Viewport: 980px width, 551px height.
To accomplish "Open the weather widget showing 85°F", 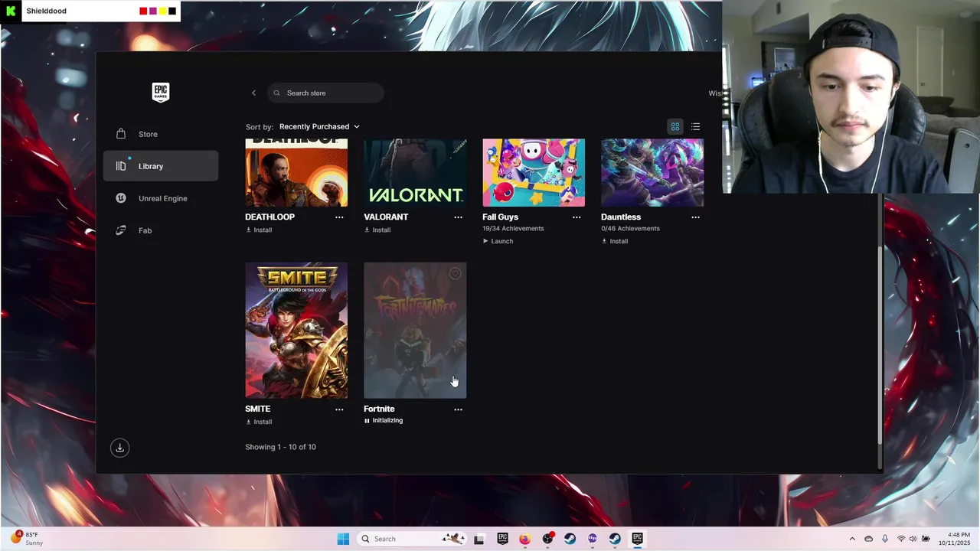I will click(26, 539).
